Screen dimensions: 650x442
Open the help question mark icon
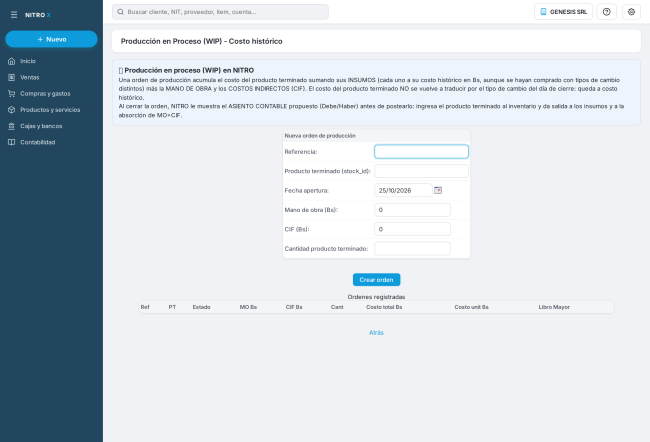point(606,12)
